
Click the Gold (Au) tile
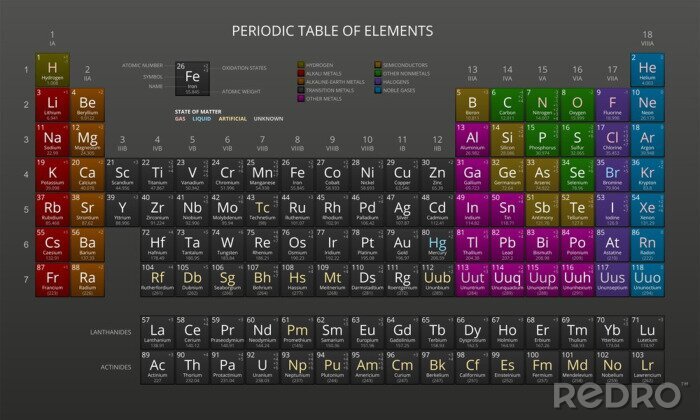[402, 245]
